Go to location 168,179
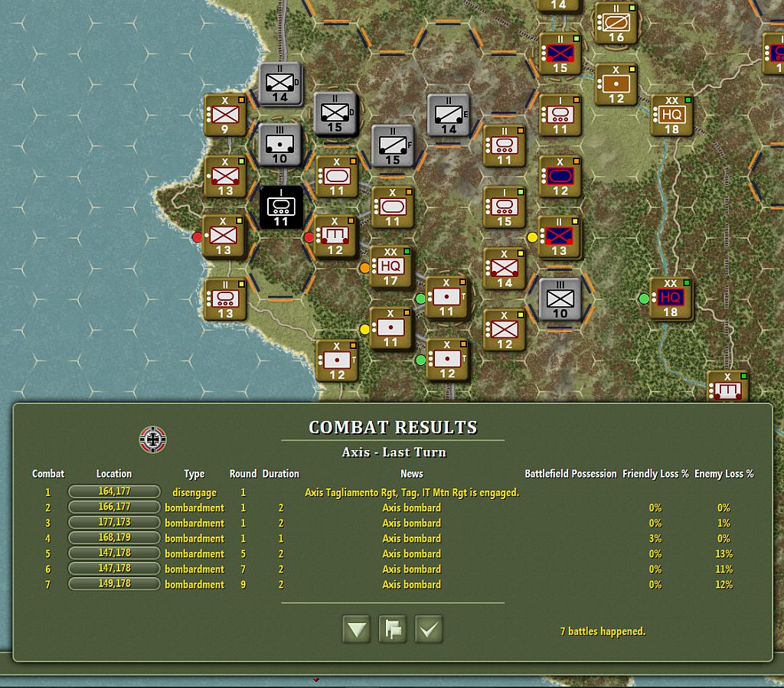The height and width of the screenshot is (688, 784). pyautogui.click(x=114, y=537)
